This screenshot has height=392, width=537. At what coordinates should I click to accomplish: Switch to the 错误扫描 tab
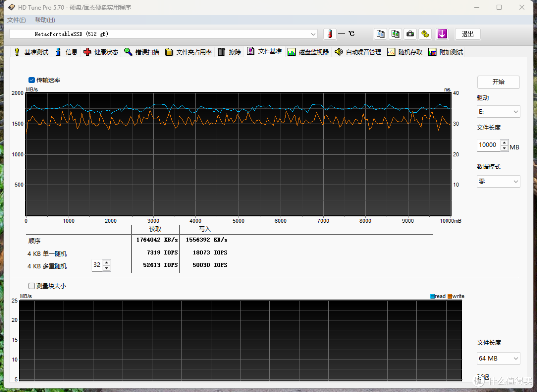tap(142, 52)
